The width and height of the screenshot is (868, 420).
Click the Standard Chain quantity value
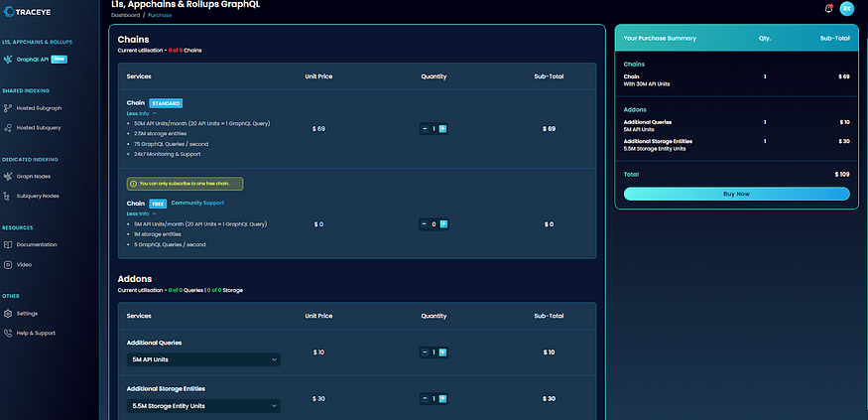tap(434, 128)
